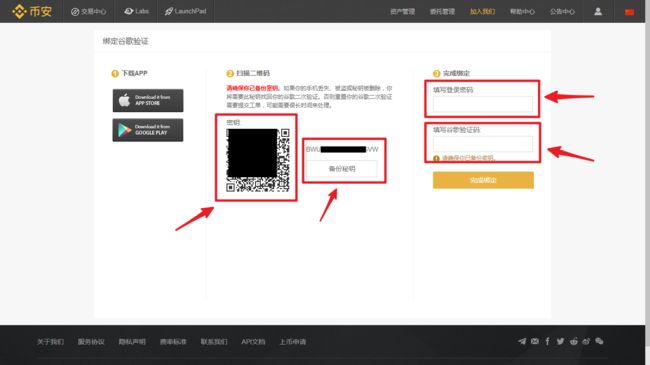Download the app from the App Store
This screenshot has height=365, width=650.
pyautogui.click(x=148, y=100)
